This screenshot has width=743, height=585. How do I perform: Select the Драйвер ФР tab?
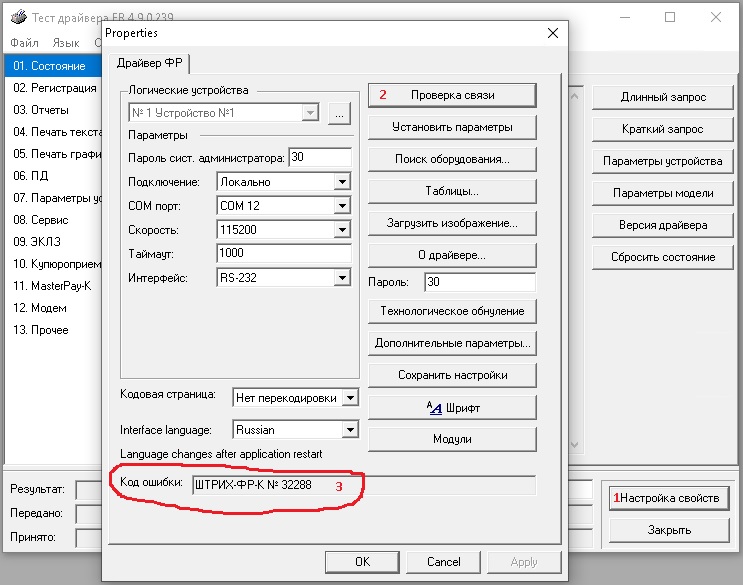click(x=150, y=64)
